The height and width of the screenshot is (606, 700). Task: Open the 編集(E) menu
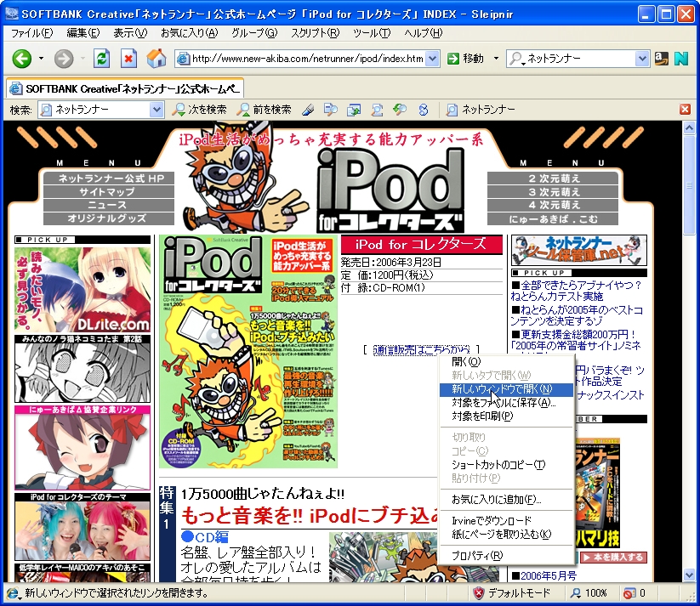point(83,33)
